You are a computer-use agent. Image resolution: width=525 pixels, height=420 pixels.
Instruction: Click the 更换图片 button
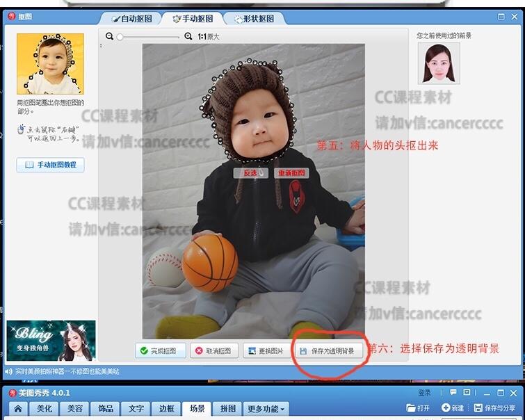267,350
